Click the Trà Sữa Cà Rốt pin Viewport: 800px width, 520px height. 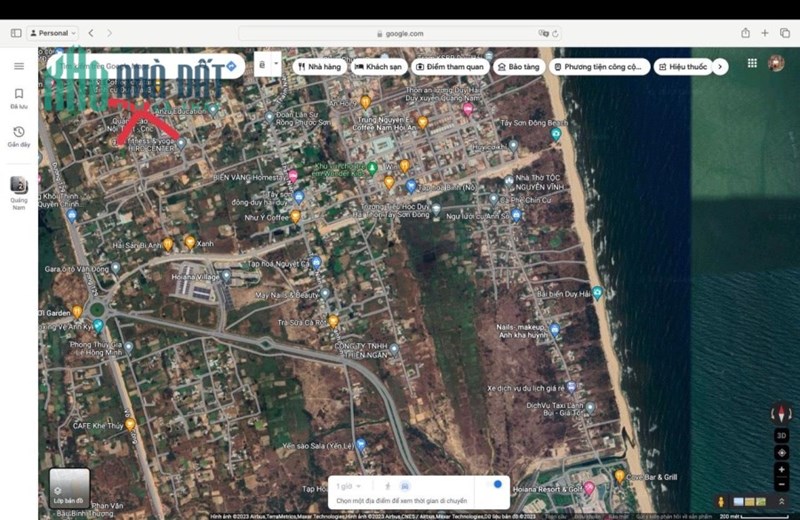tap(333, 321)
